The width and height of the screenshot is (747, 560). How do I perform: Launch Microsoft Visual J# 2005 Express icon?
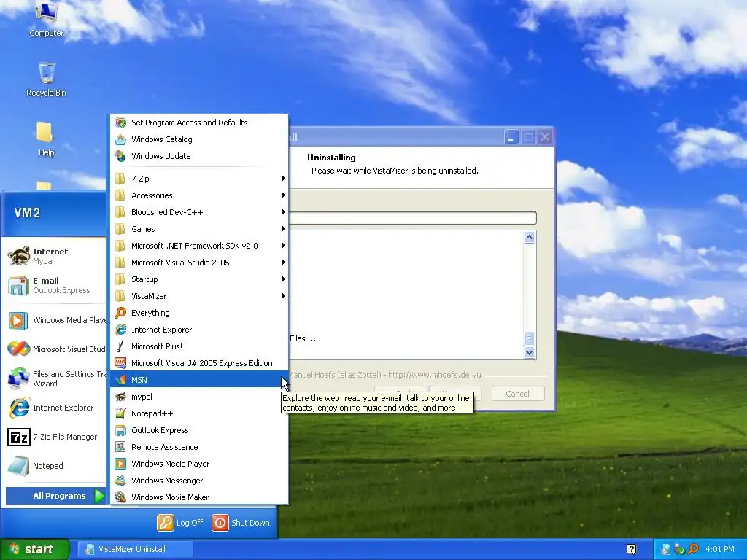click(x=120, y=363)
